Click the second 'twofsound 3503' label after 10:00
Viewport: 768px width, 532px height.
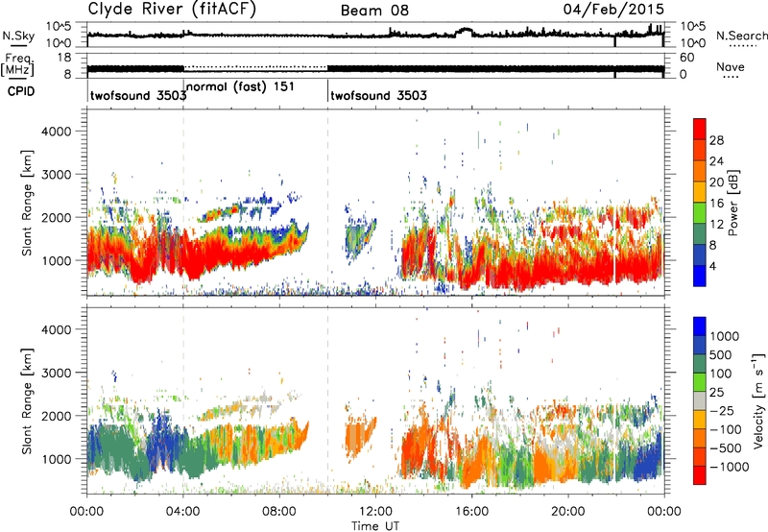click(378, 95)
